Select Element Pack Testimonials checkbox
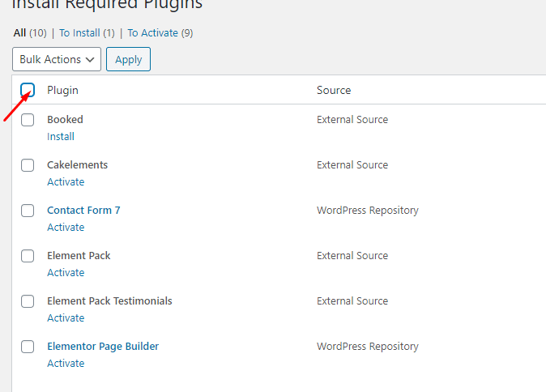 click(x=28, y=301)
